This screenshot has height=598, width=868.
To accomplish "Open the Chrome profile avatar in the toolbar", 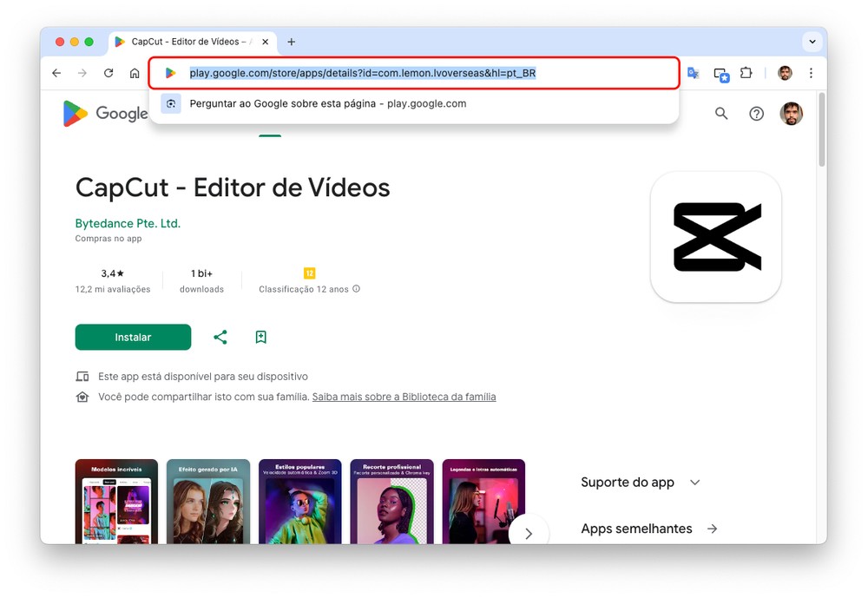I will coord(785,73).
